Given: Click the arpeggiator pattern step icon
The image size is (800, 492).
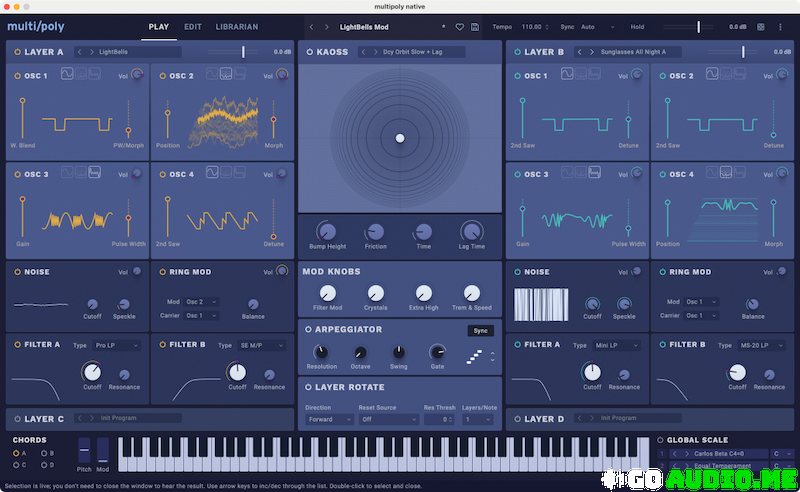Looking at the screenshot, I should point(474,357).
